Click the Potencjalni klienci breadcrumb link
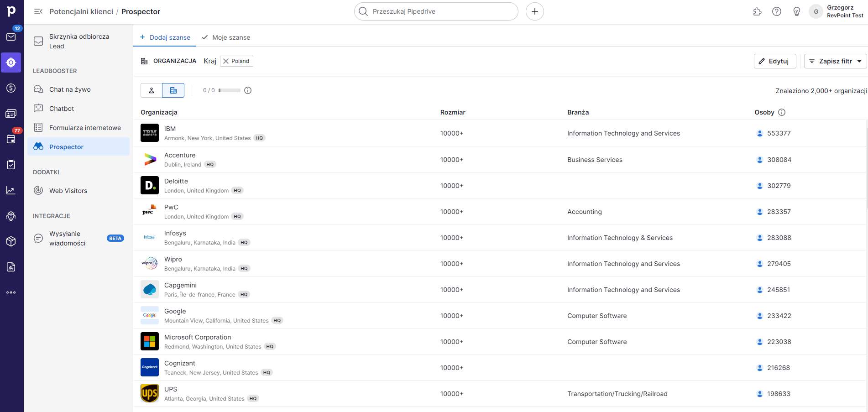The width and height of the screenshot is (868, 412). point(81,11)
